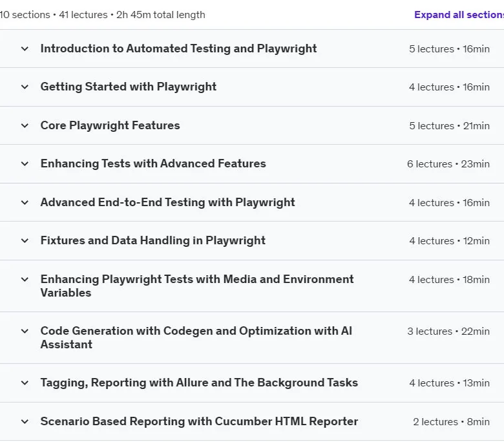Expand chevron for Advanced End-to-End Testing
The width and height of the screenshot is (504, 442).
click(25, 202)
